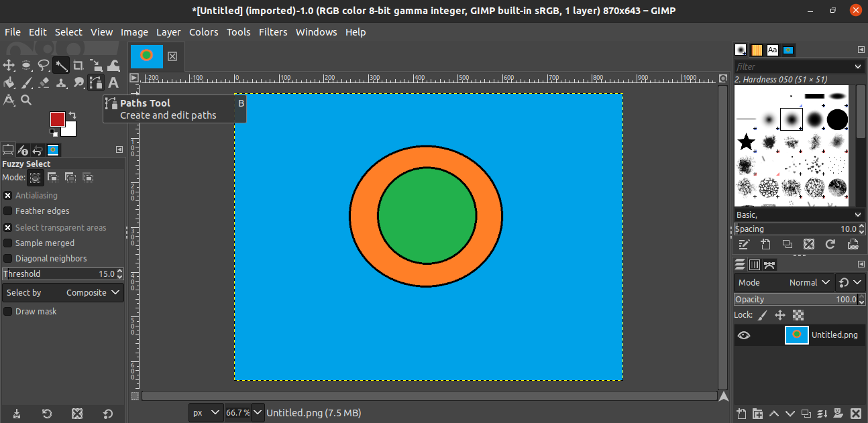Turn on Draw mask
Image resolution: width=868 pixels, height=423 pixels.
click(8, 312)
